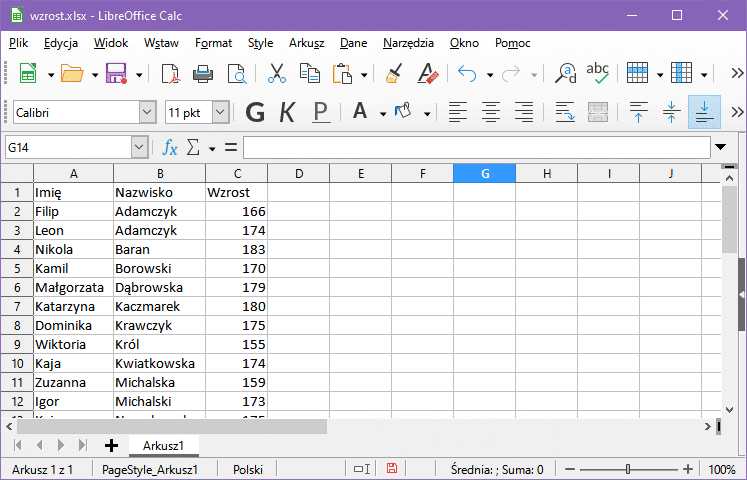
Task: Open the Find and Replace tool
Action: pyautogui.click(x=566, y=74)
